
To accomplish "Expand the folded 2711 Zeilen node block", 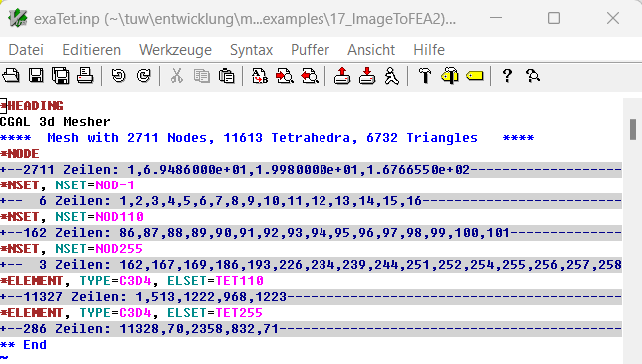I will (311, 169).
